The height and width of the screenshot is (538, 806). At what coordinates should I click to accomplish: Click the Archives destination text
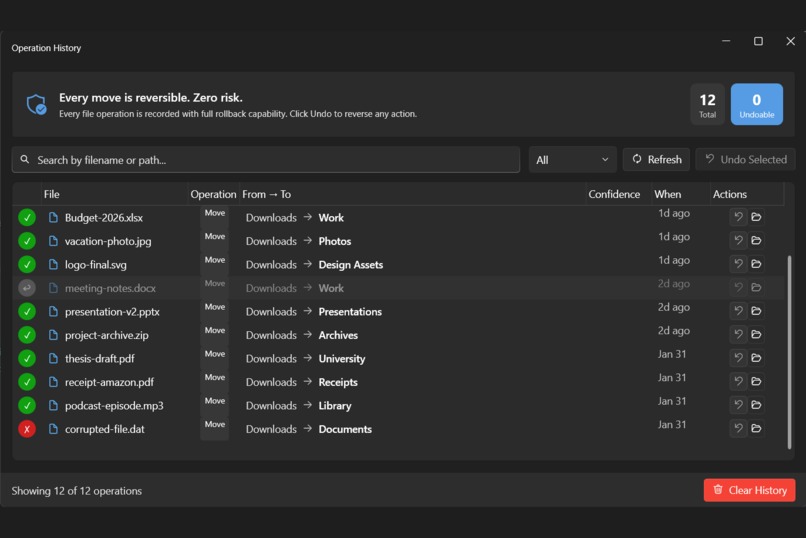click(x=338, y=335)
